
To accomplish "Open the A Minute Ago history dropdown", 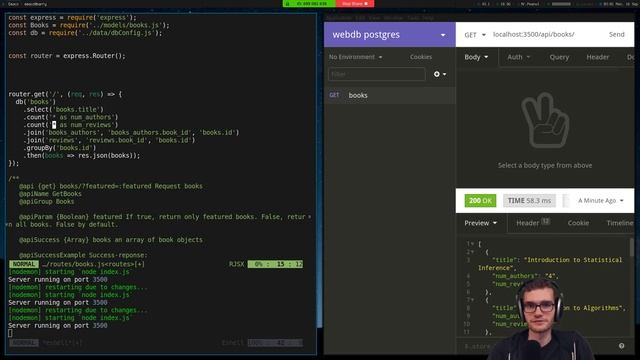I will pyautogui.click(x=600, y=200).
